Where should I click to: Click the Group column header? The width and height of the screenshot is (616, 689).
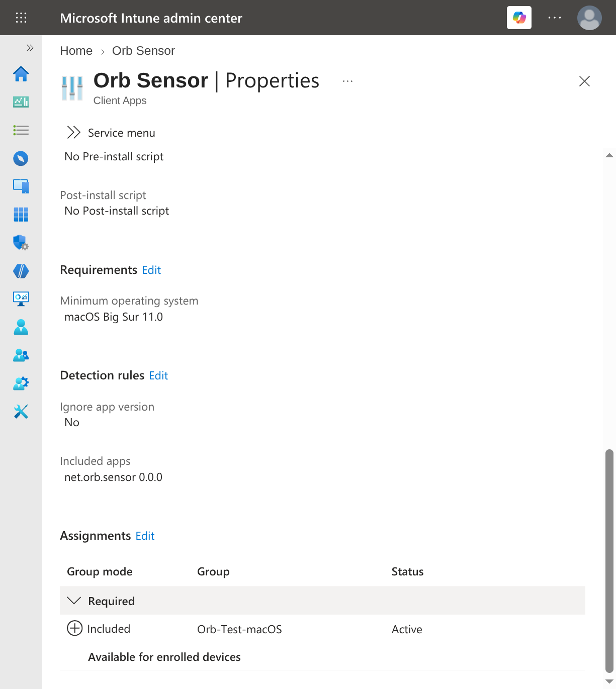tap(213, 572)
